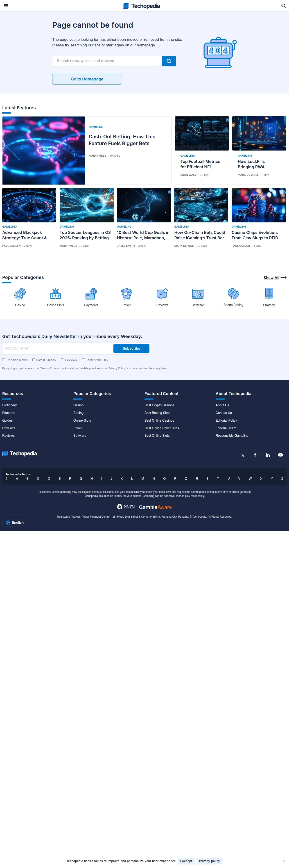
Task: Open Best Online Poker Sites link
Action: pos(161,428)
